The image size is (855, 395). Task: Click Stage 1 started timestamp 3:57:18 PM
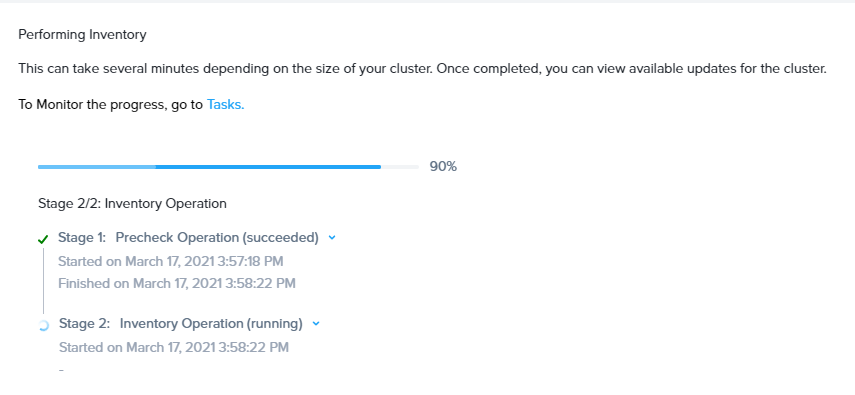point(171,261)
